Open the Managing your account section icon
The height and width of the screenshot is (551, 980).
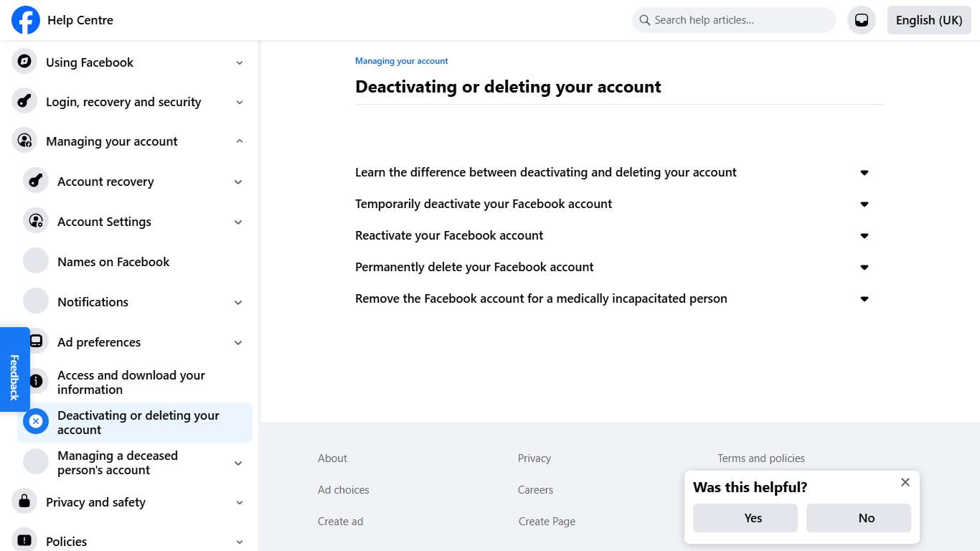click(x=24, y=141)
